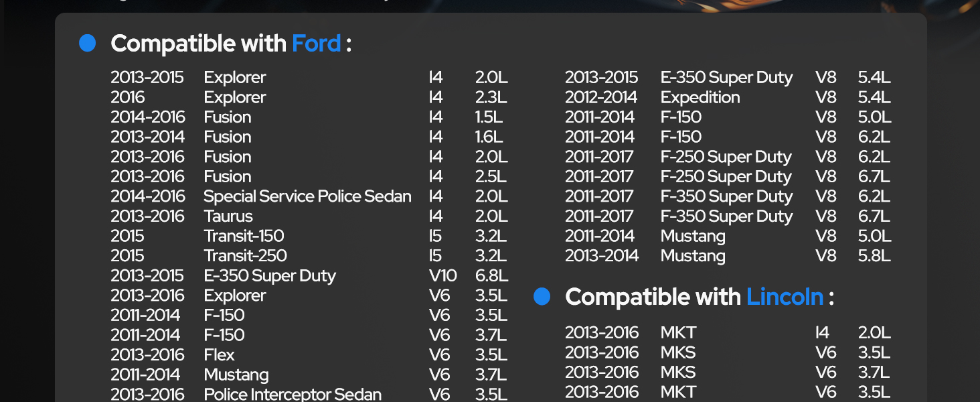Viewport: 980px width, 402px height.
Task: Select E-350 Super Duty V10 6.8L entry
Action: tap(309, 275)
